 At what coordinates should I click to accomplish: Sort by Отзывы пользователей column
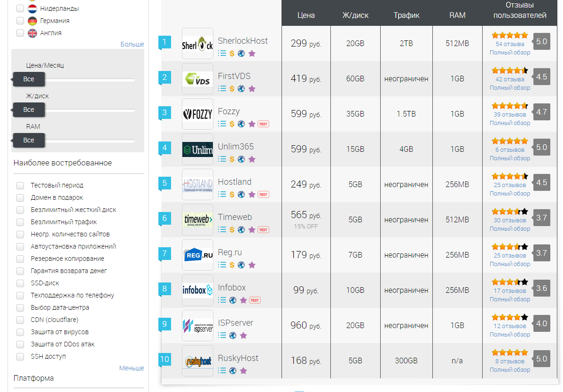pyautogui.click(x=520, y=10)
